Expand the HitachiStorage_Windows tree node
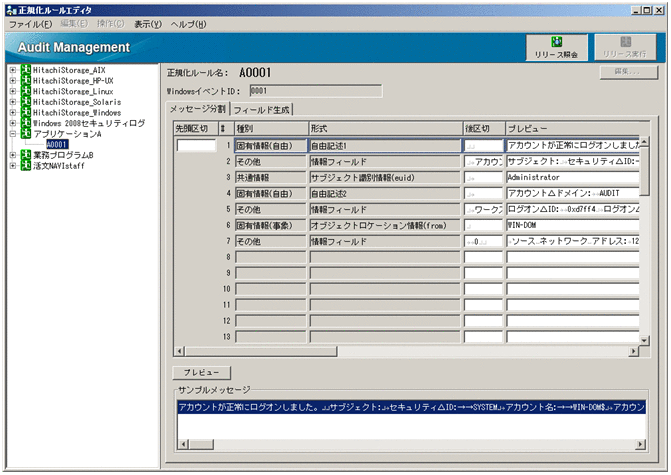Viewport: 671px width, 475px height. pos(12,113)
